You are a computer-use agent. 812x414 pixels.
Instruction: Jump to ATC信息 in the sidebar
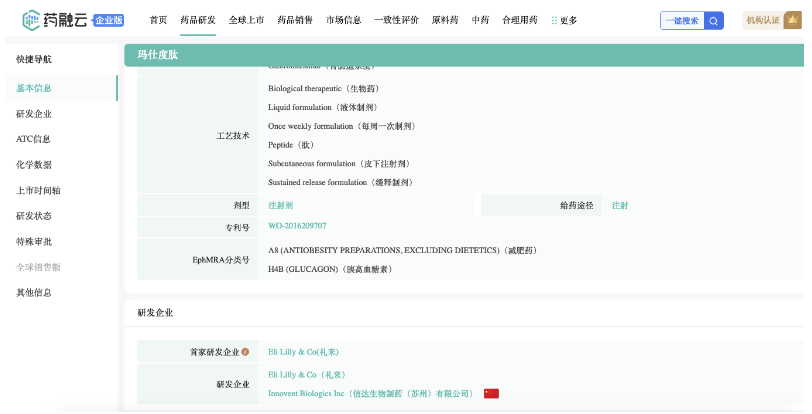click(33, 139)
